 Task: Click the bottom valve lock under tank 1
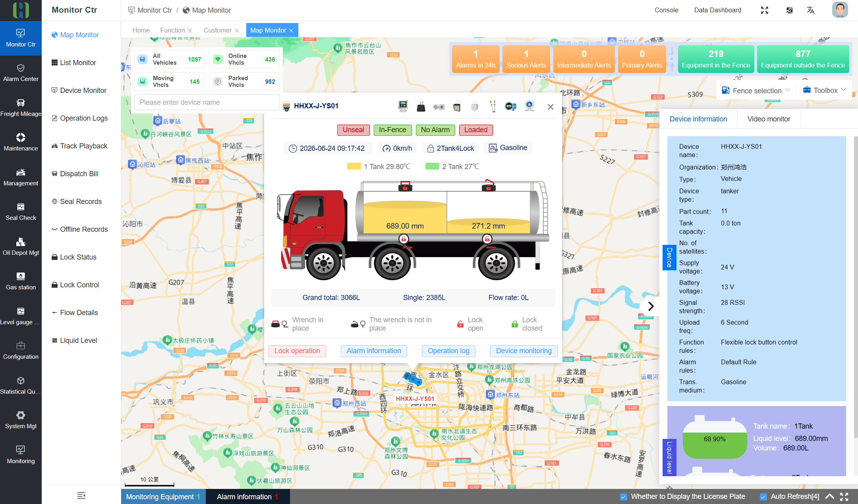click(404, 239)
